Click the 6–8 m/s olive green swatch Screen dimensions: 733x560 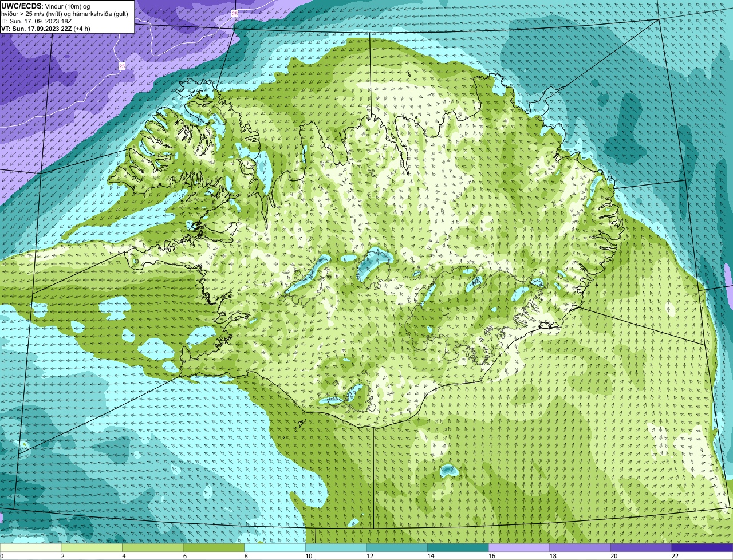pyautogui.click(x=214, y=547)
